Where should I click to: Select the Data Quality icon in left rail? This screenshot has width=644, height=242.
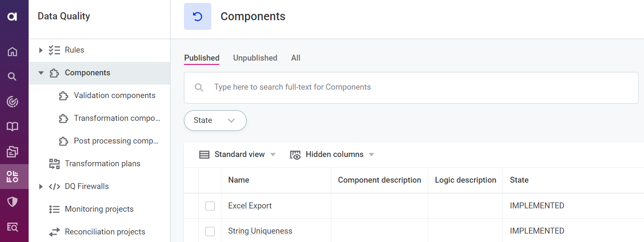coord(13,176)
